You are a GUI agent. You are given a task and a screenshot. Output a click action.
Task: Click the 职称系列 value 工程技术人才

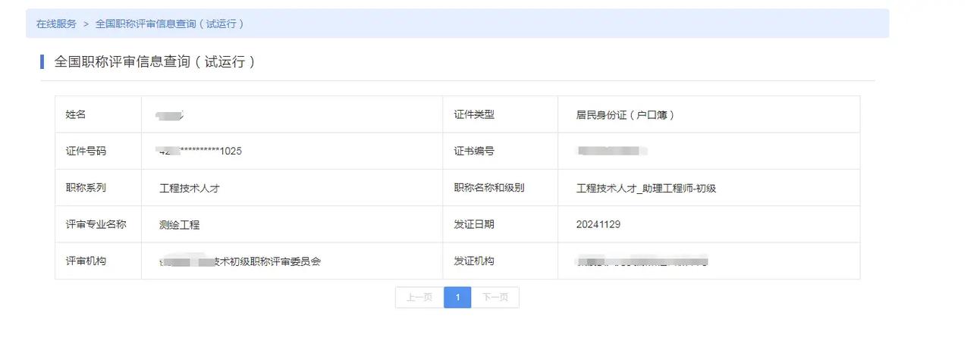[189, 189]
